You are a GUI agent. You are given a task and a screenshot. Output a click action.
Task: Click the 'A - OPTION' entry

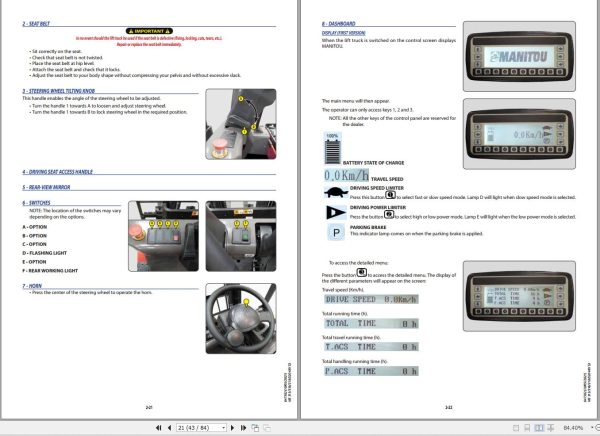34,227
